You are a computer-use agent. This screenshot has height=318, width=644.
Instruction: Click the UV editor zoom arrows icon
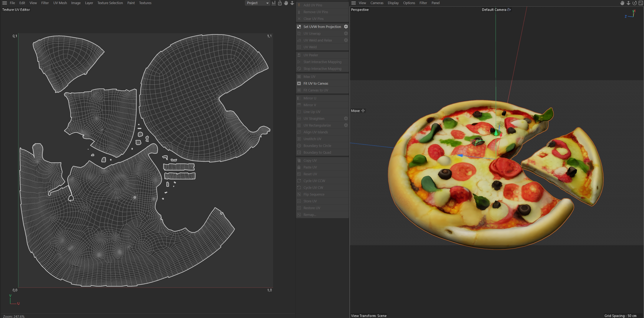click(292, 3)
